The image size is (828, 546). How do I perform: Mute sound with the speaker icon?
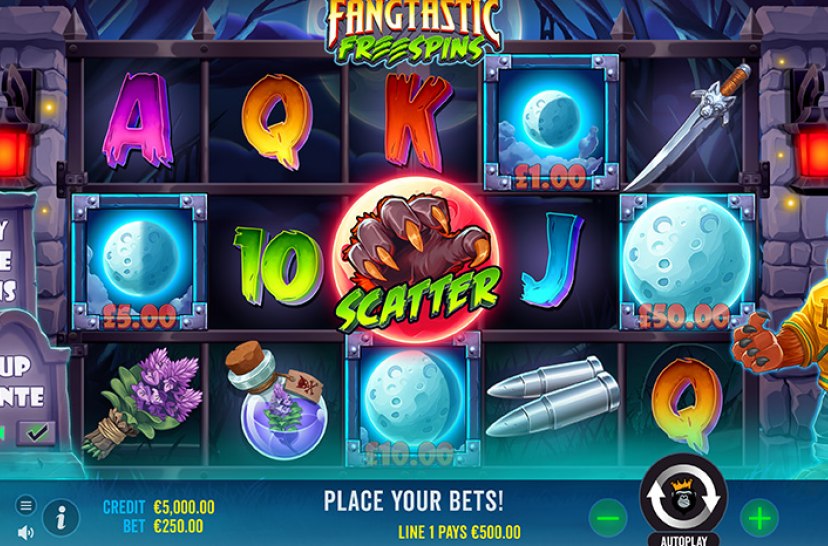pyautogui.click(x=25, y=532)
